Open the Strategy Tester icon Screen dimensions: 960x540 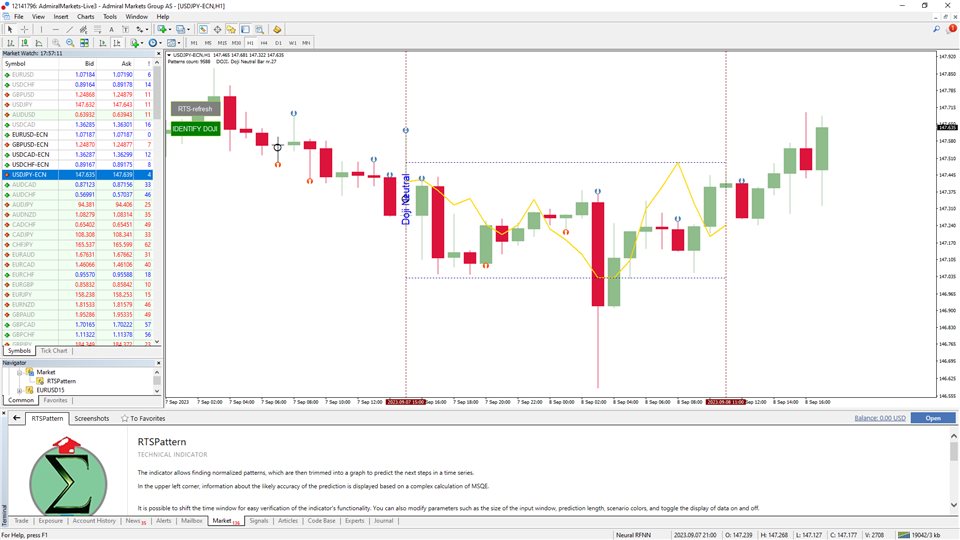[260, 29]
